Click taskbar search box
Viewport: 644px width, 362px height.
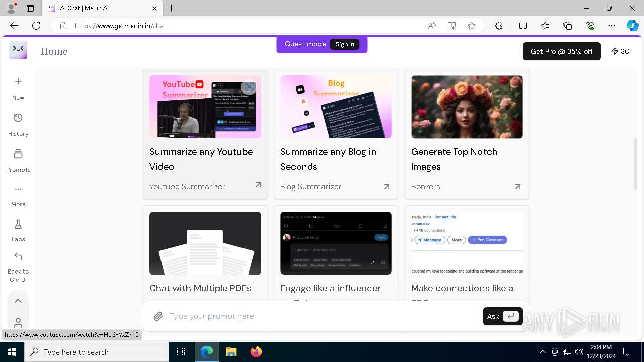coord(97,352)
